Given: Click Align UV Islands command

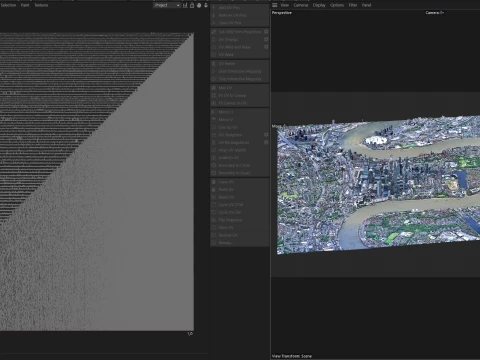Looking at the screenshot, I should (x=240, y=150).
